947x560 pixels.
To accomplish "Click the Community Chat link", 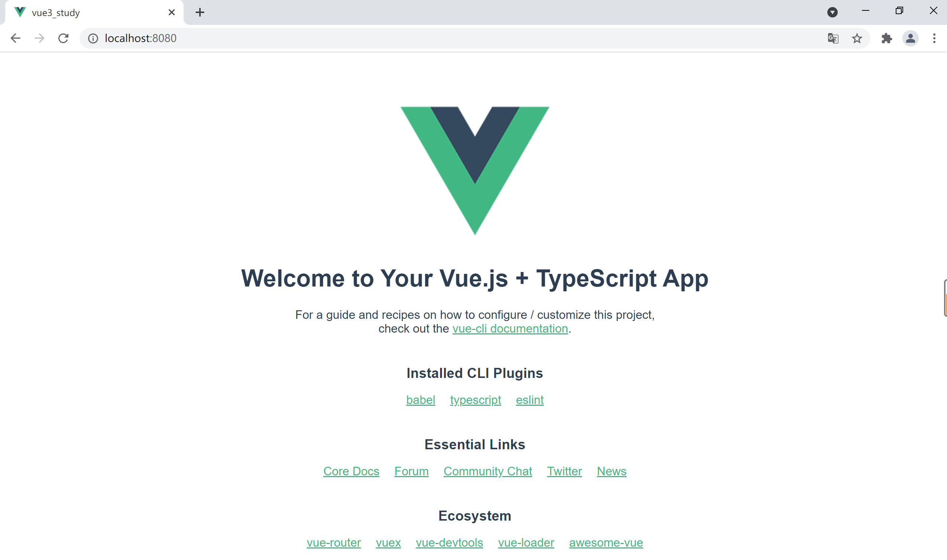I will tap(488, 471).
